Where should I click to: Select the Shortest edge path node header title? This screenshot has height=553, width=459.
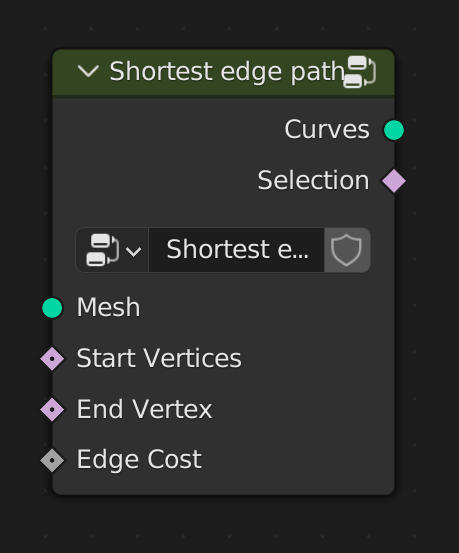pos(227,72)
